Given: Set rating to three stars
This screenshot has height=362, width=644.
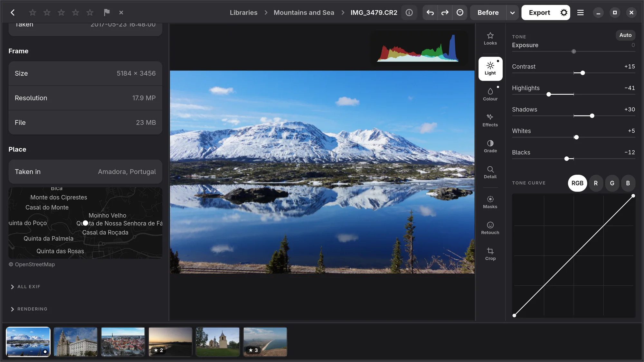Looking at the screenshot, I should 61,13.
